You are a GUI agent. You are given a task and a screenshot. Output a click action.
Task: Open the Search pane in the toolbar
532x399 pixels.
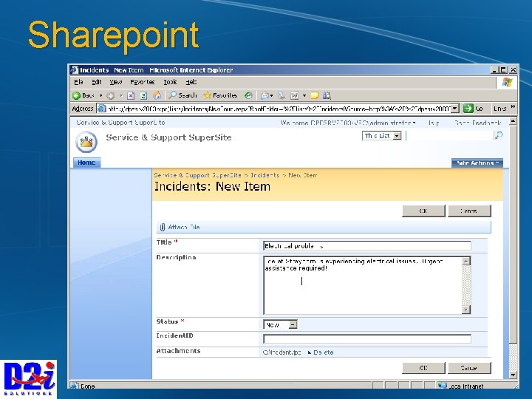(183, 95)
